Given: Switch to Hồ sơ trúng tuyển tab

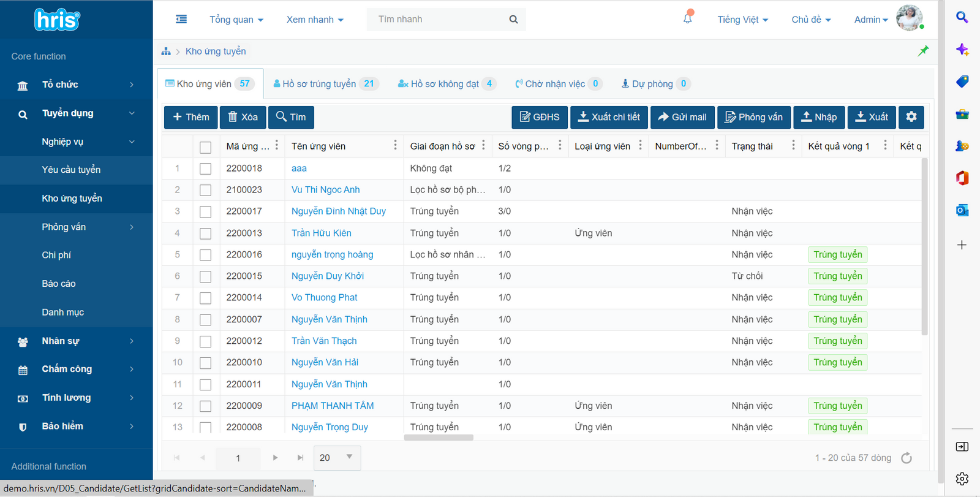Looking at the screenshot, I should [x=325, y=84].
